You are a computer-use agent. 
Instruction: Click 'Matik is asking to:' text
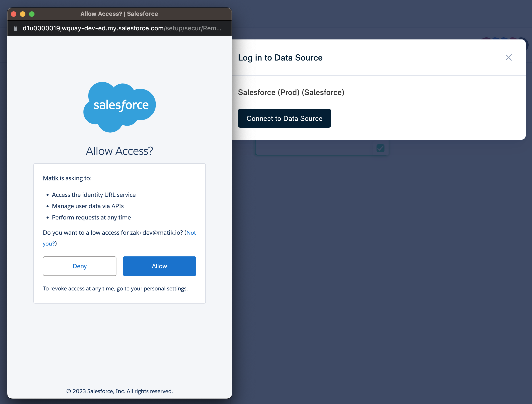coord(67,178)
